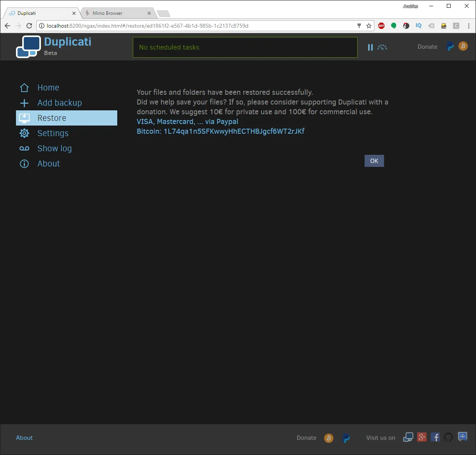Select the Duplicati browser tab
476x455 pixels.
coord(42,13)
